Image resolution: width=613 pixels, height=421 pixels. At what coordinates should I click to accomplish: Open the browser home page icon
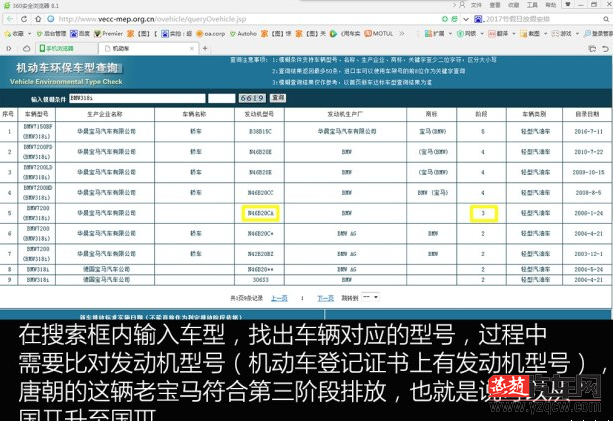[x=38, y=19]
